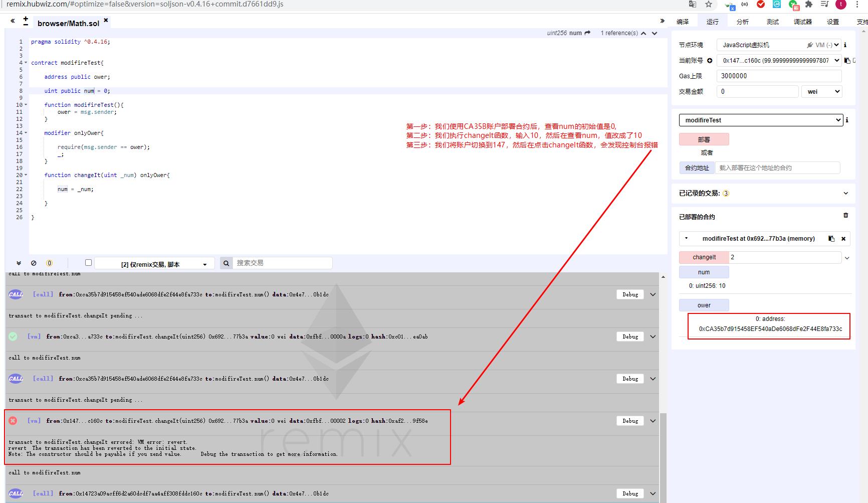Open the browser/Math.sol editor tab

[x=68, y=23]
